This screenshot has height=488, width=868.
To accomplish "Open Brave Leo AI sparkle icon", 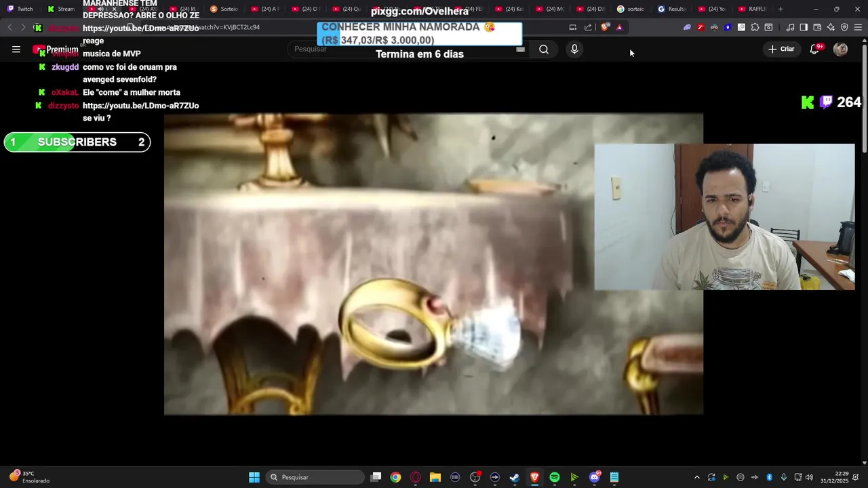I will 831,27.
